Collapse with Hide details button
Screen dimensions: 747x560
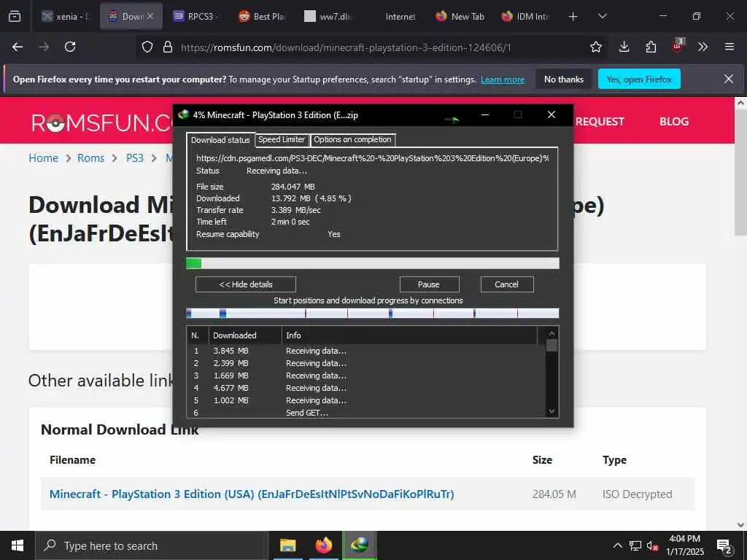pos(246,285)
